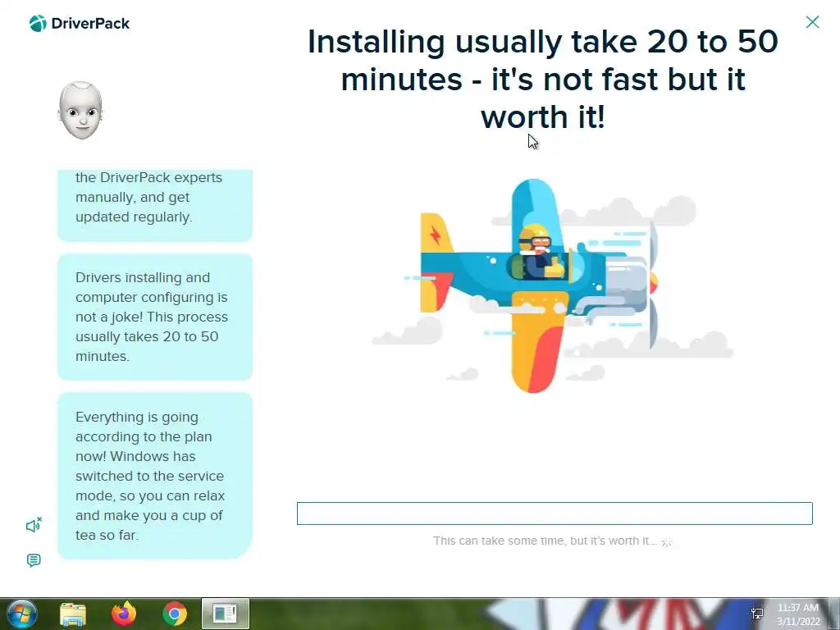Screen dimensions: 840x630
Task: Click the installation progress bar
Action: tap(555, 514)
